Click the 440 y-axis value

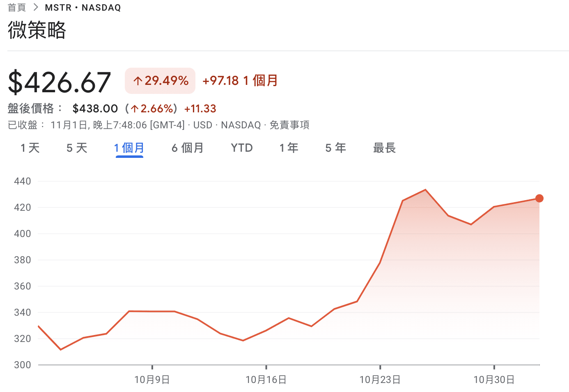23,181
